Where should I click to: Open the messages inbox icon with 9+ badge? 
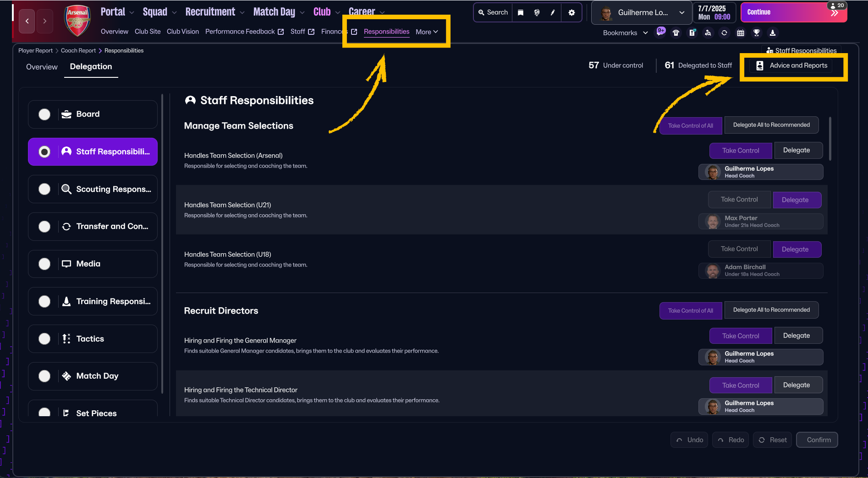pos(660,32)
